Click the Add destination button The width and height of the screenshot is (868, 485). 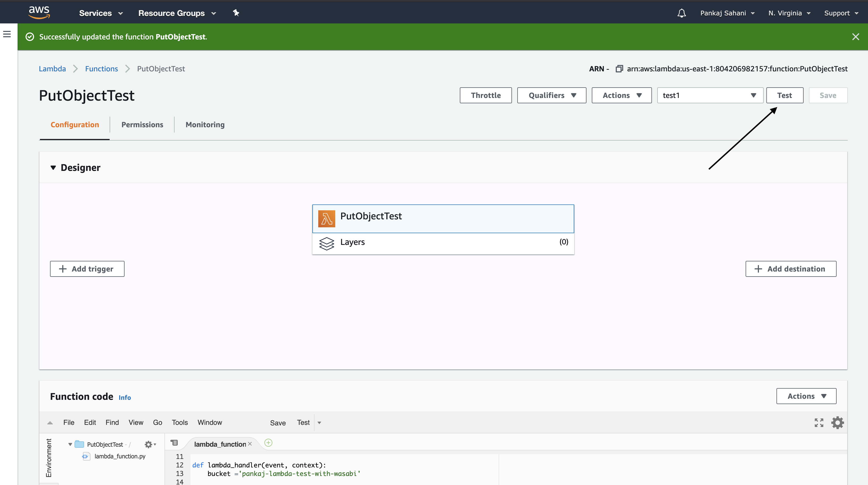click(791, 268)
